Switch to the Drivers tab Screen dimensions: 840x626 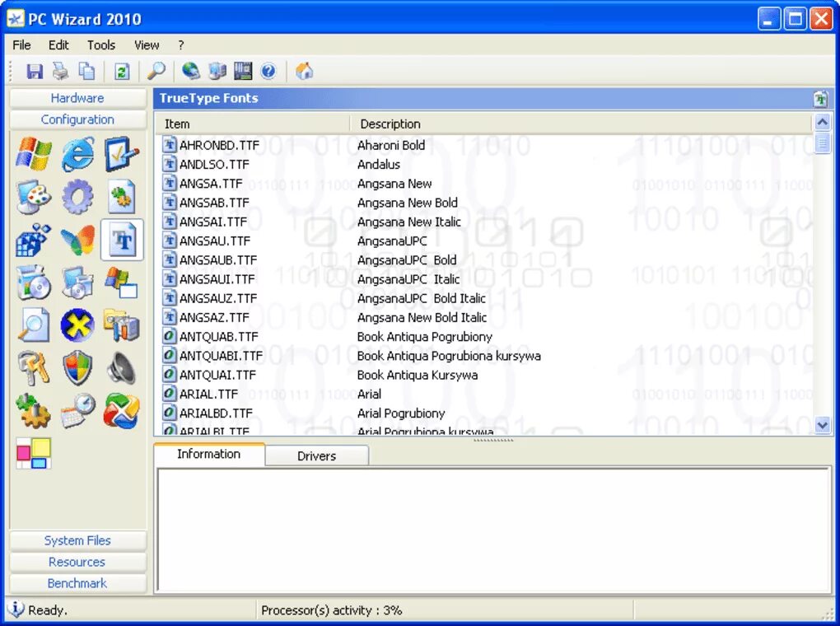(316, 456)
